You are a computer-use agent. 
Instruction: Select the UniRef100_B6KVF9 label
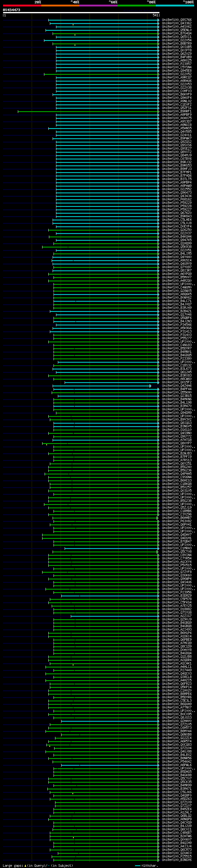(x=177, y=94)
